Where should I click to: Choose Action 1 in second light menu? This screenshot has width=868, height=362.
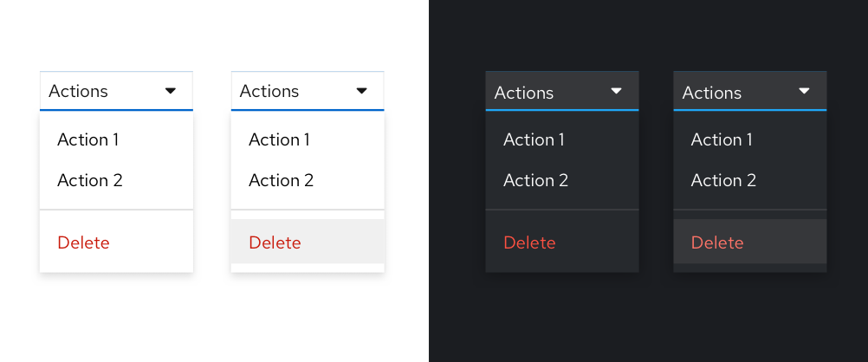click(x=279, y=139)
